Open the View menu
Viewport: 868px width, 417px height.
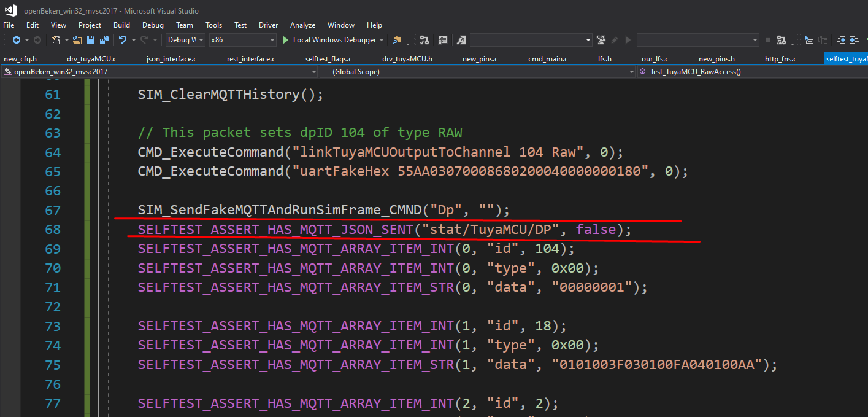coord(58,25)
